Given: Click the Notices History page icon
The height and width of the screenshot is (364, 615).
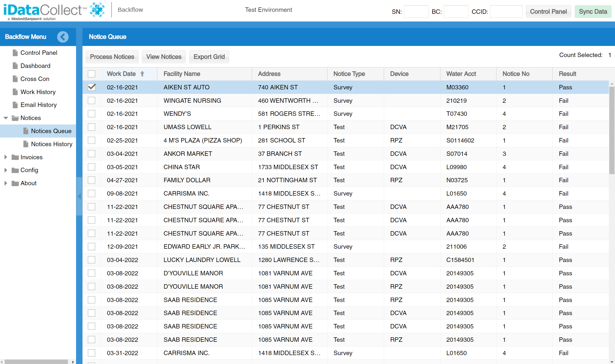Looking at the screenshot, I should point(26,144).
